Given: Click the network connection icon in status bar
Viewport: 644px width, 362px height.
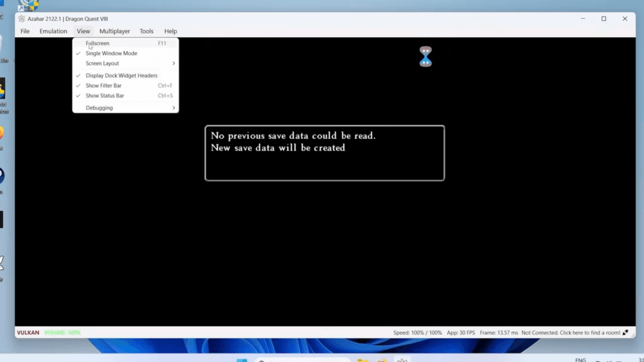Looking at the screenshot, I should coord(625,332).
